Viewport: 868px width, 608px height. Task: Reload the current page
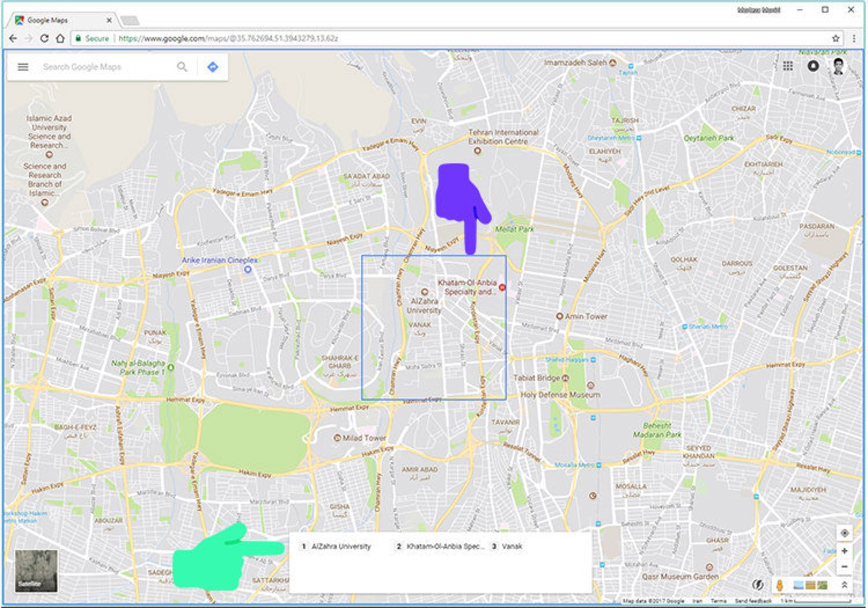coord(44,38)
